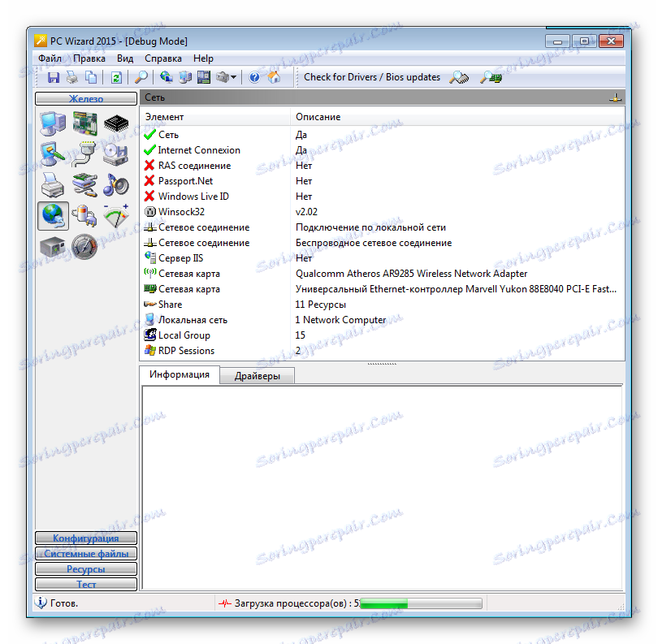Screen dimensions: 658x644
Task: Open the Системные файлы section
Action: pyautogui.click(x=86, y=553)
